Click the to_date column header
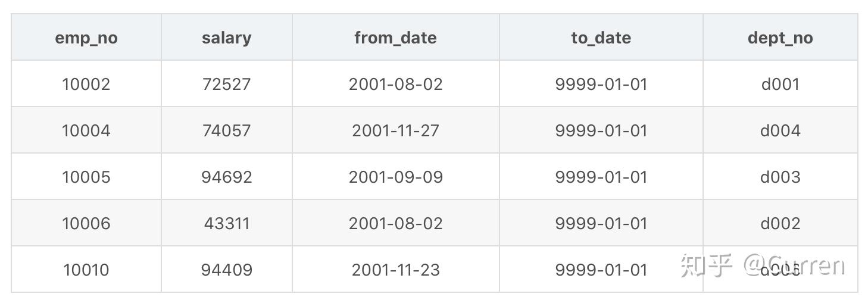The width and height of the screenshot is (868, 300). (x=601, y=38)
